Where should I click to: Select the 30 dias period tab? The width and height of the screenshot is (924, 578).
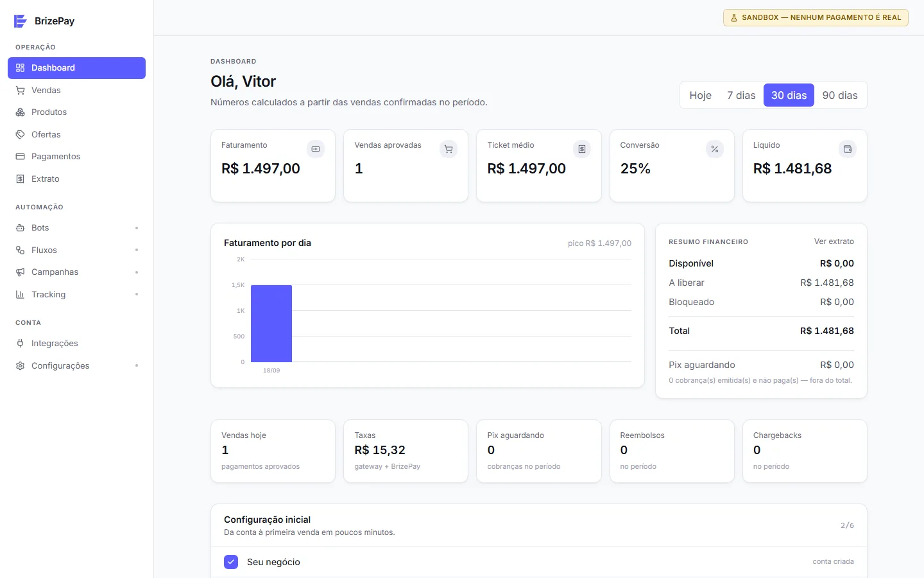pos(789,95)
